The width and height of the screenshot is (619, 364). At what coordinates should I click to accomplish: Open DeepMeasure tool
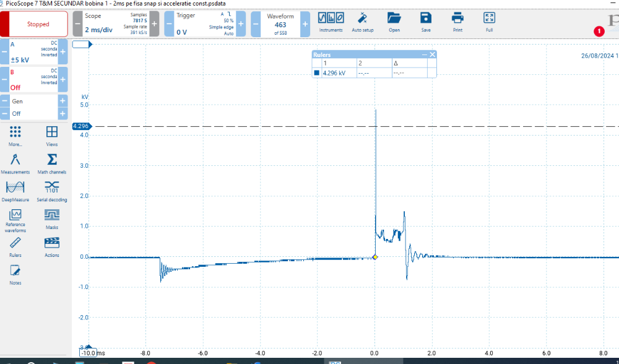(15, 191)
